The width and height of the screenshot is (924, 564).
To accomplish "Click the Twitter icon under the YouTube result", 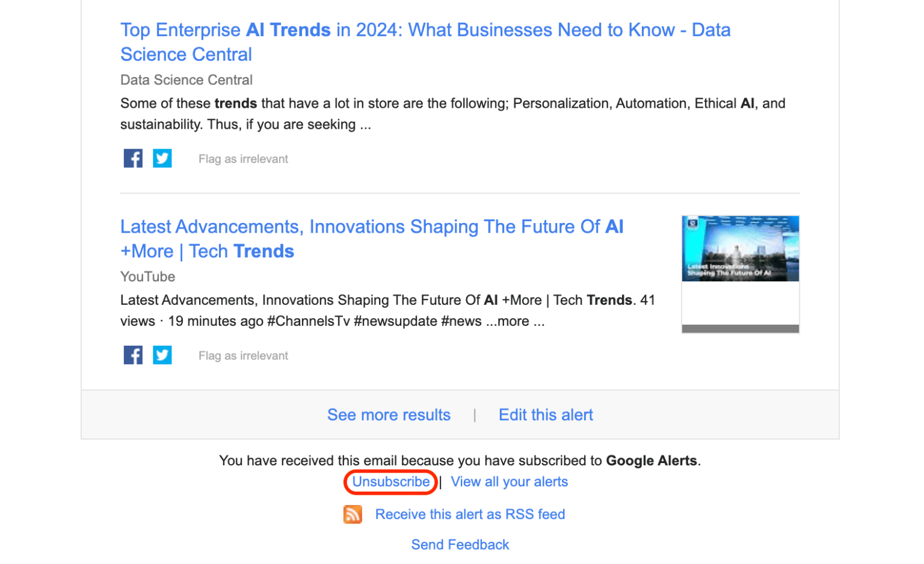I will (x=162, y=355).
